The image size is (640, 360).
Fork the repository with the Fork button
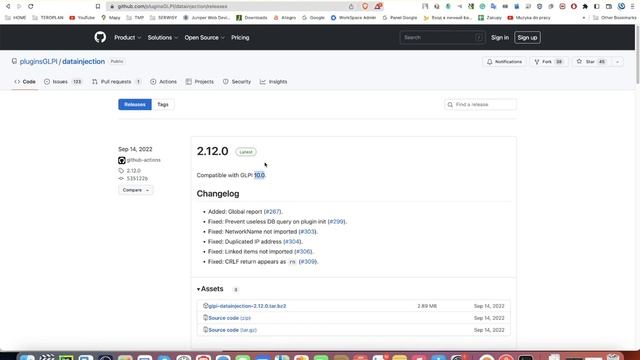coord(548,62)
